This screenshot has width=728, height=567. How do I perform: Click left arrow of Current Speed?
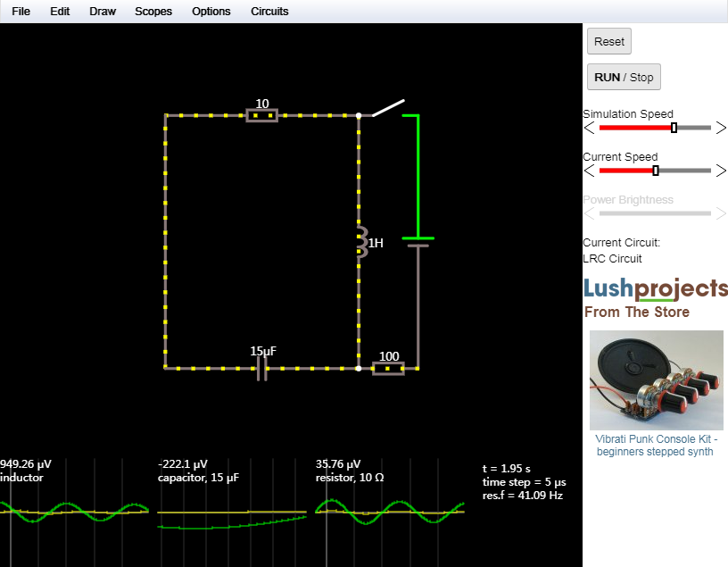(589, 171)
